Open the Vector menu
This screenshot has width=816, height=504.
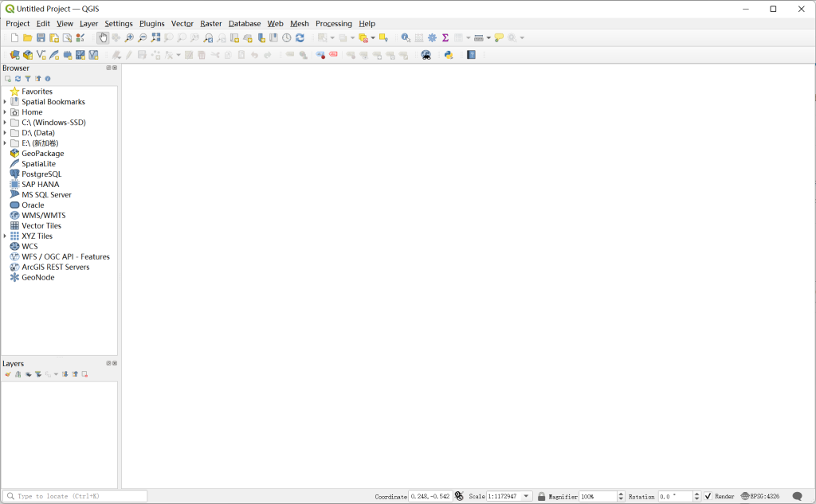pos(182,23)
